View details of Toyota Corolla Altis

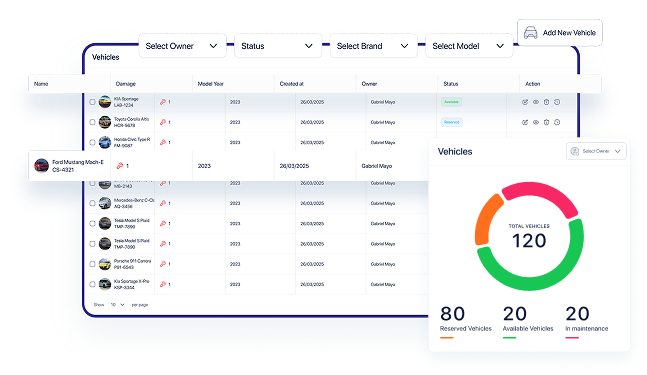point(536,122)
